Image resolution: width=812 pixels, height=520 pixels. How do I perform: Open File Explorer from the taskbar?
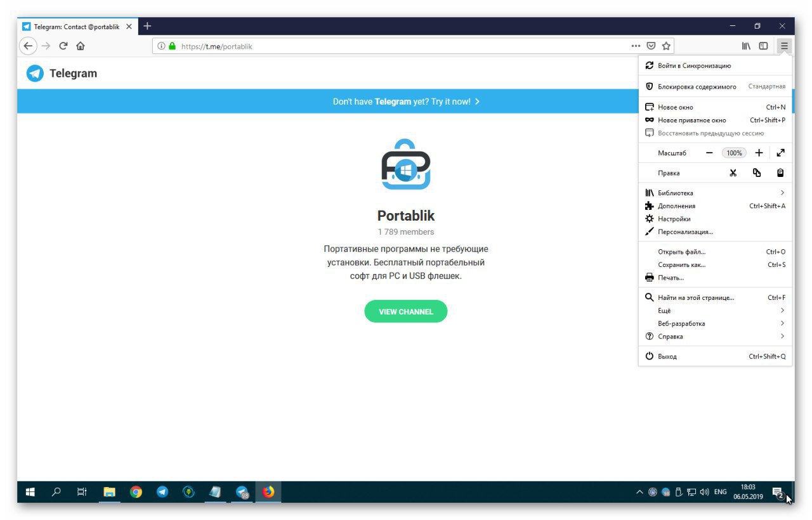(110, 491)
